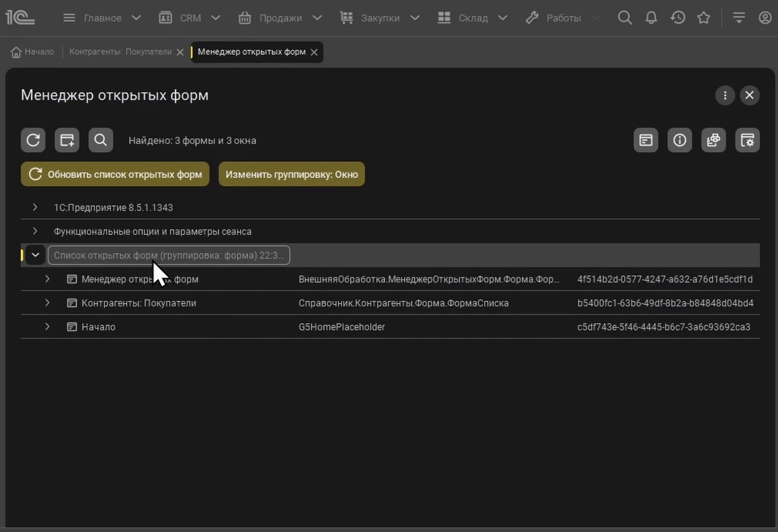This screenshot has height=532, width=778.
Task: Click form icon of Контрагенты: Покупатели row
Action: (x=72, y=302)
